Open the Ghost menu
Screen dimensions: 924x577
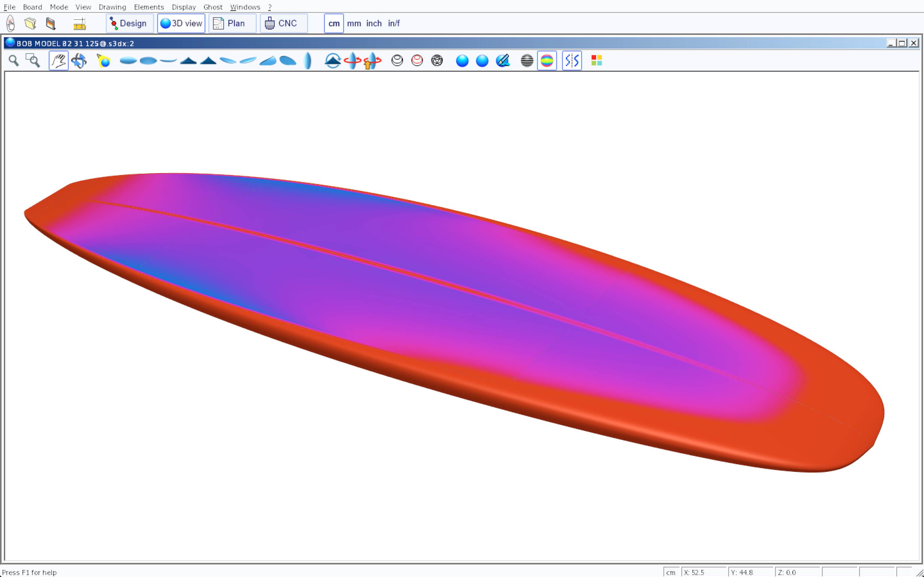tap(213, 7)
